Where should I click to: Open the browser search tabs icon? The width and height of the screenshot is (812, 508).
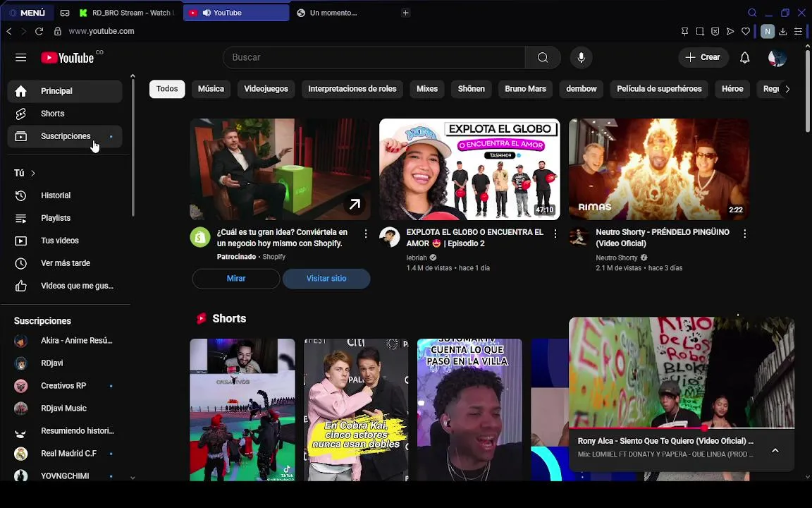752,13
